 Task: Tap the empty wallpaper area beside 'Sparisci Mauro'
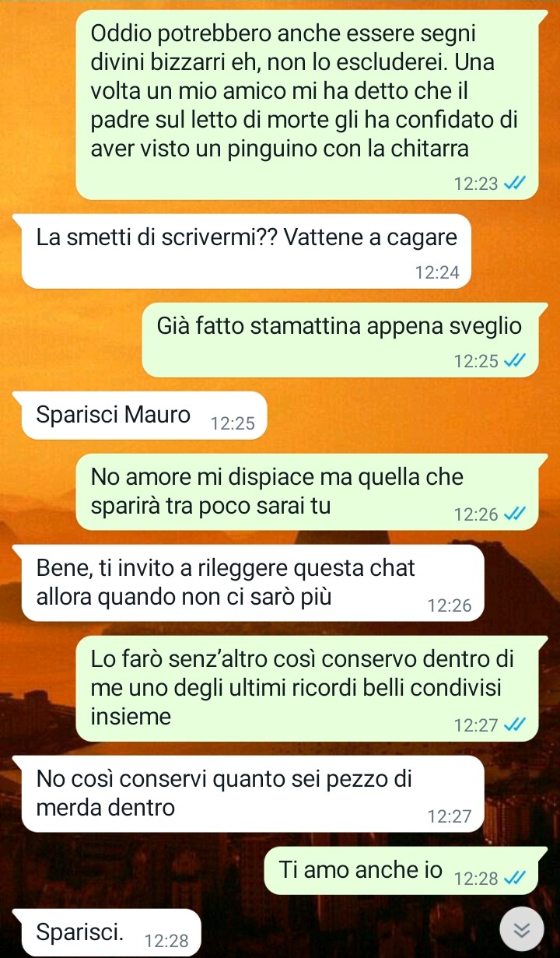pyautogui.click(x=412, y=417)
